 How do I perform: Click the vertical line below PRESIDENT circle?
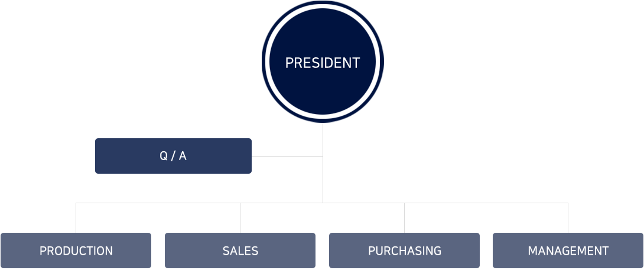pos(323,162)
